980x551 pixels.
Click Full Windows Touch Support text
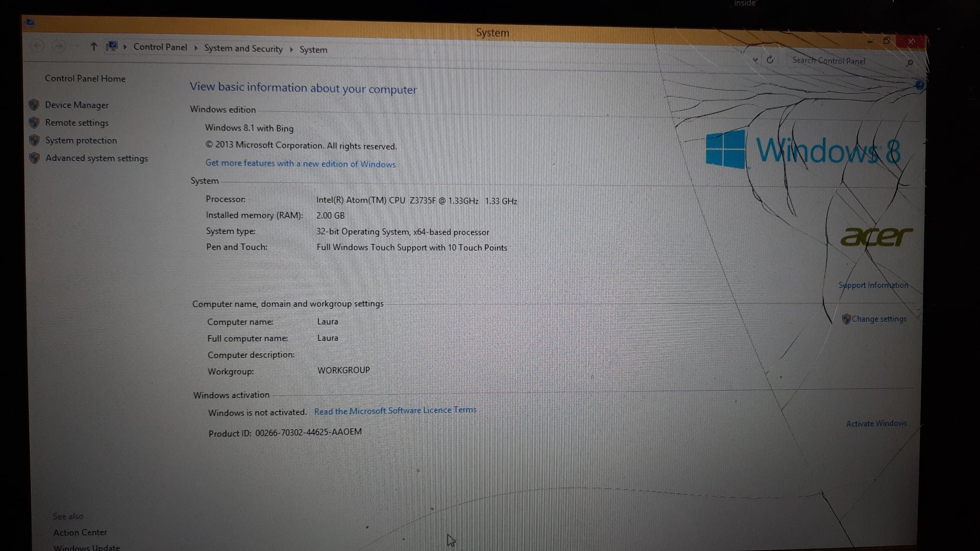(x=412, y=247)
